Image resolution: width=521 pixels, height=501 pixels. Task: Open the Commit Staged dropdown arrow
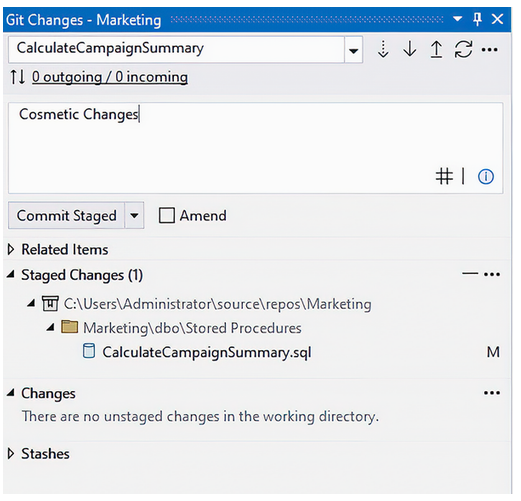pyautogui.click(x=134, y=215)
